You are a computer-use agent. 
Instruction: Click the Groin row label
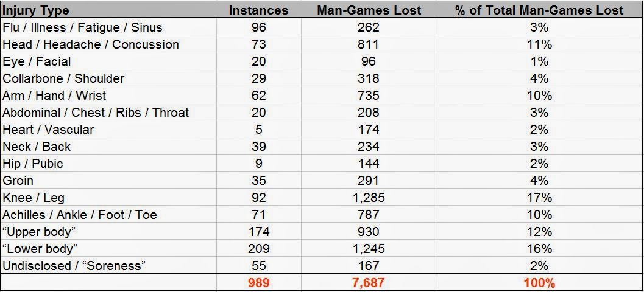pos(18,181)
